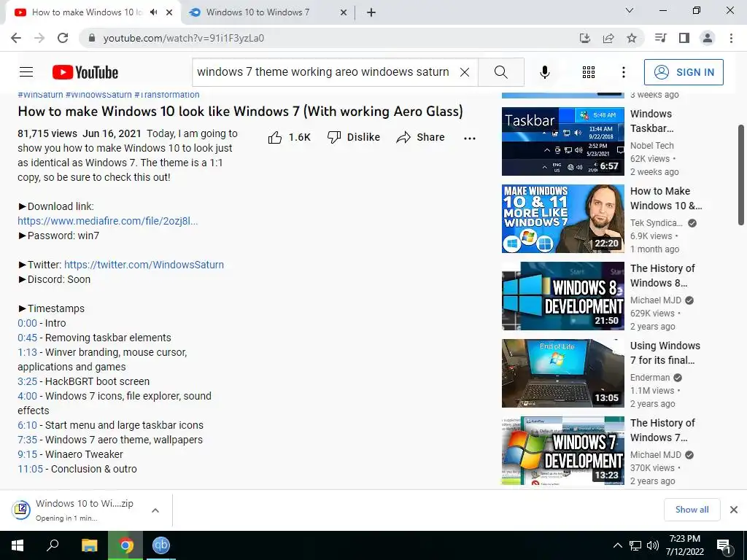Open the Windows Start menu
Image resolution: width=747 pixels, height=560 pixels.
18,545
